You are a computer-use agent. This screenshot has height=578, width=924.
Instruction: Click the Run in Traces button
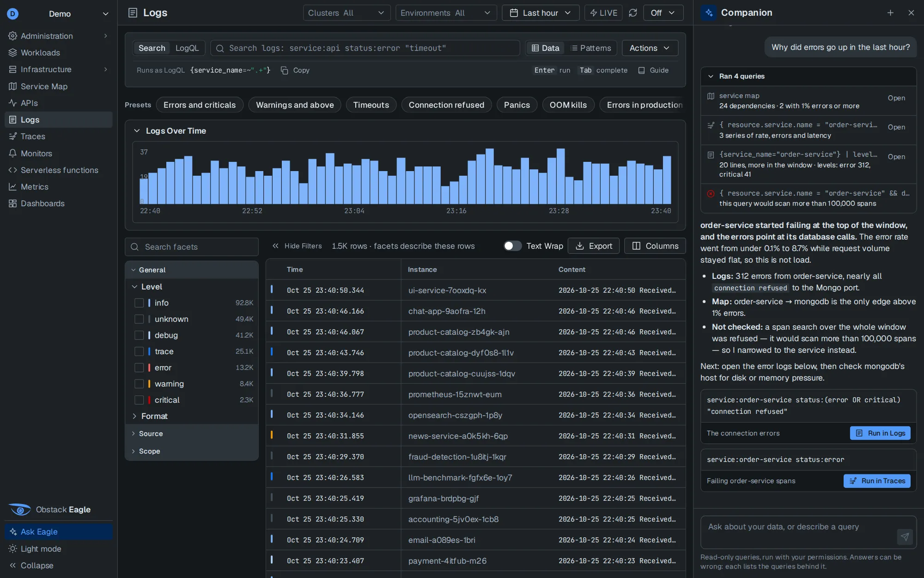click(877, 481)
